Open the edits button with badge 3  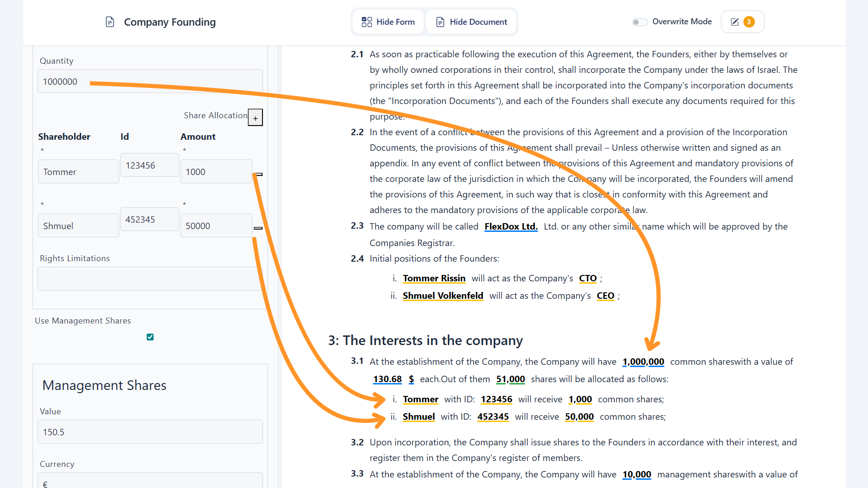pyautogui.click(x=742, y=22)
